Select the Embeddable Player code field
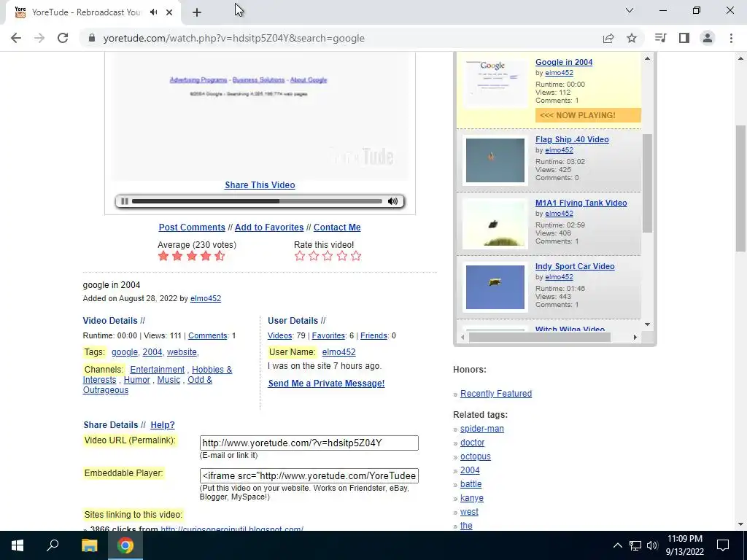Screen dimensions: 747x560 pyautogui.click(x=309, y=475)
